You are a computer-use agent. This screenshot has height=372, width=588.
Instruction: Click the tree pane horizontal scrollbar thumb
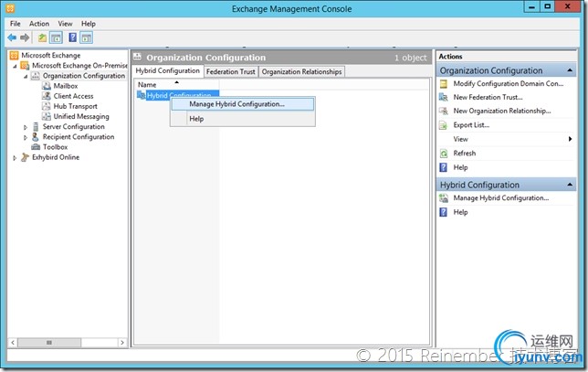49,343
